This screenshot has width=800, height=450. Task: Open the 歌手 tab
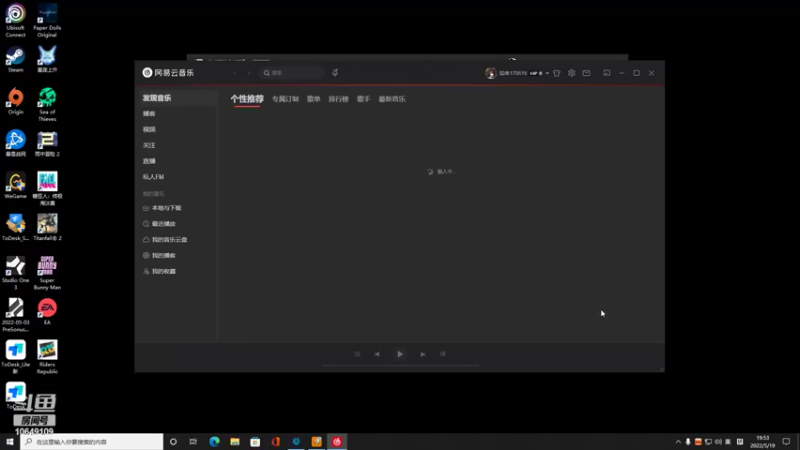(x=363, y=99)
